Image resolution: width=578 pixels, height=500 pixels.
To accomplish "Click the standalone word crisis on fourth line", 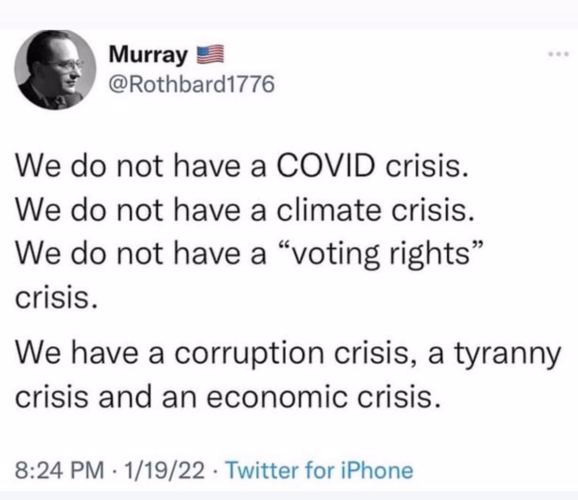I will click(56, 298).
